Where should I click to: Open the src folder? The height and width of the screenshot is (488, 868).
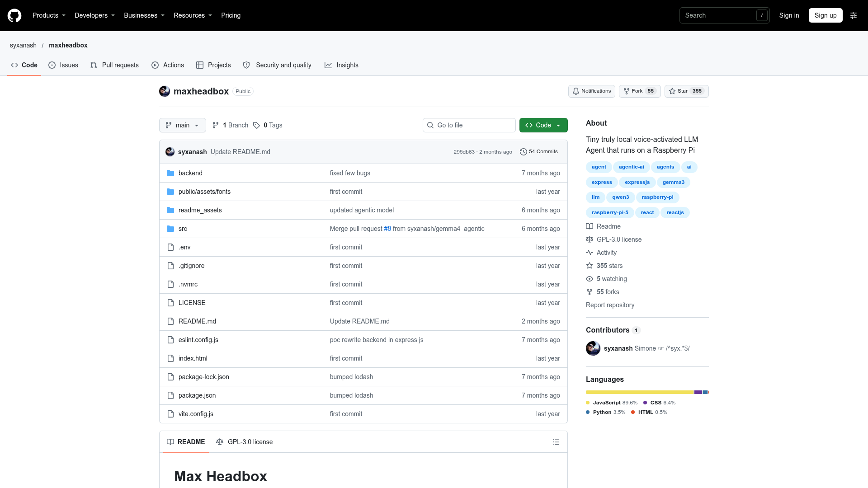pyautogui.click(x=183, y=229)
